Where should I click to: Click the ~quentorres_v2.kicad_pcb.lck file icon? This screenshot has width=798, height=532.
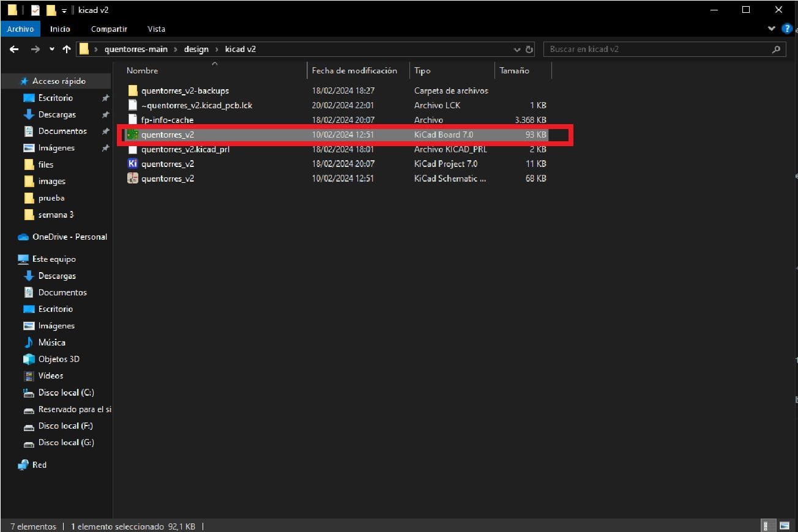tap(133, 105)
